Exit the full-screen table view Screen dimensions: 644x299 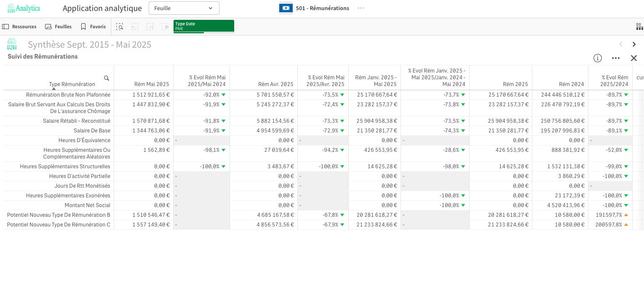[x=633, y=58]
